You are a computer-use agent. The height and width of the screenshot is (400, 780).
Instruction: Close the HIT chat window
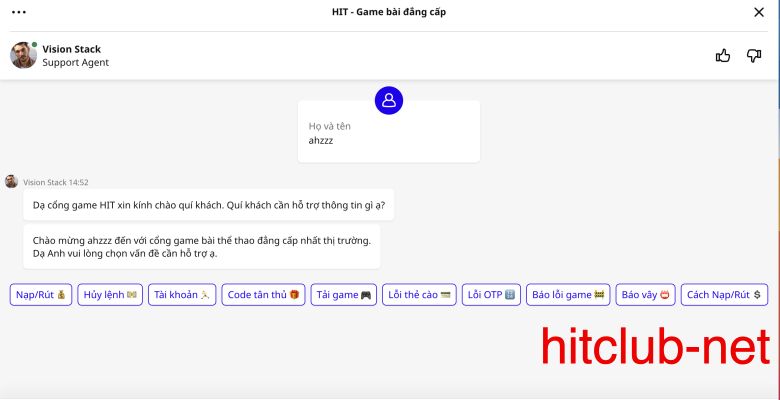click(x=759, y=12)
